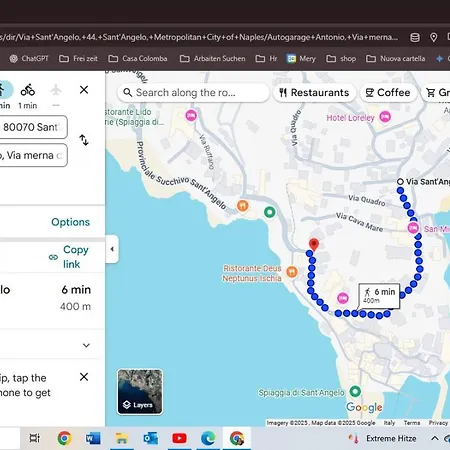Click Italy link on map footer
Viewport: 450px width, 450px height.
(x=389, y=423)
